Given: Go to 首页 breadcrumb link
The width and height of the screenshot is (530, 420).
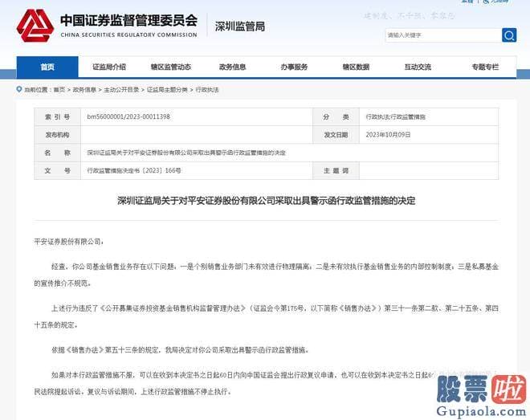Looking at the screenshot, I should coord(59,90).
